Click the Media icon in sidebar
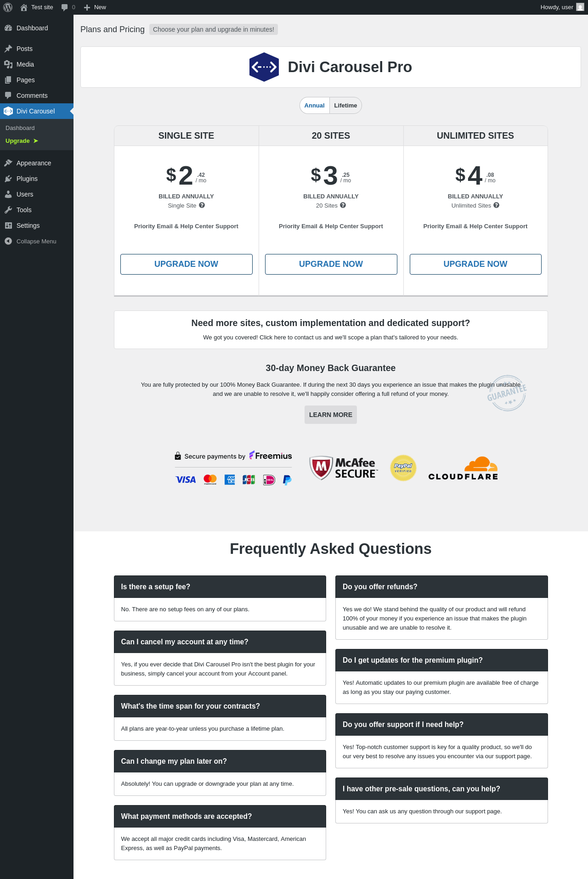This screenshot has width=588, height=879. coord(8,64)
